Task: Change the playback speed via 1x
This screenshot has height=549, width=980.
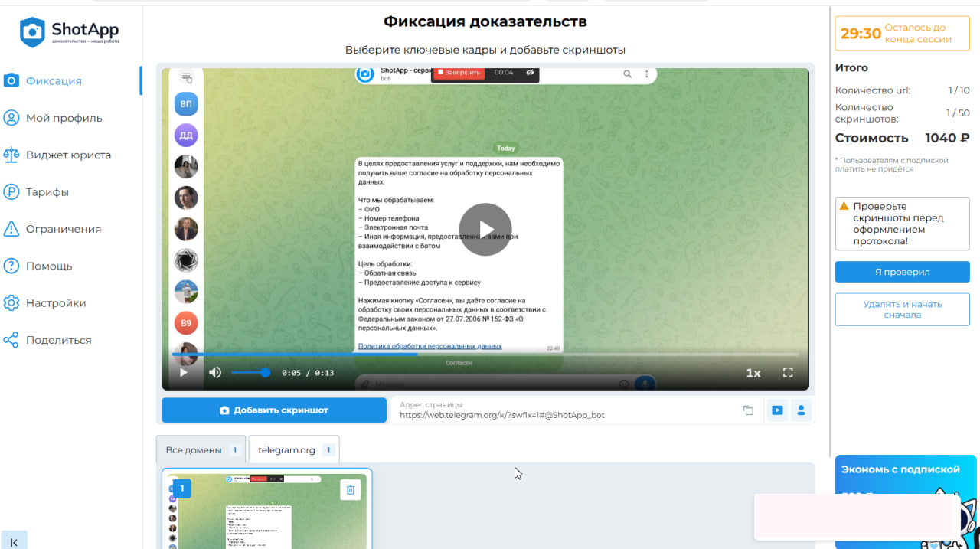Action: [753, 373]
